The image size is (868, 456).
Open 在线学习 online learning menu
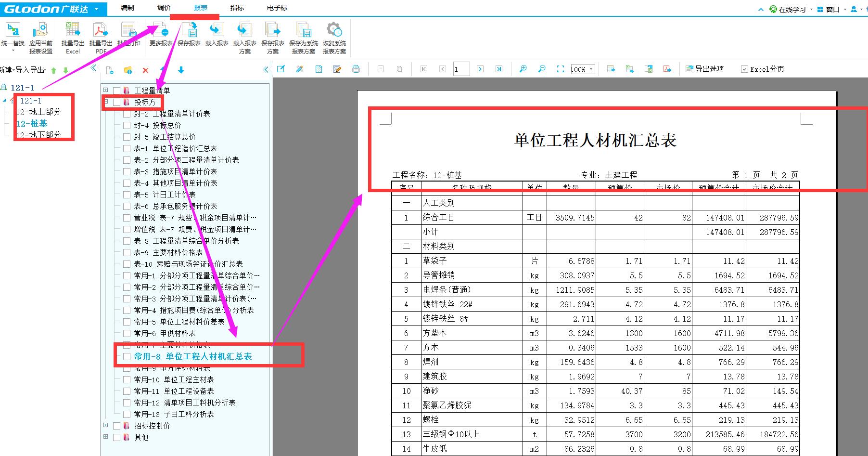[x=791, y=9]
